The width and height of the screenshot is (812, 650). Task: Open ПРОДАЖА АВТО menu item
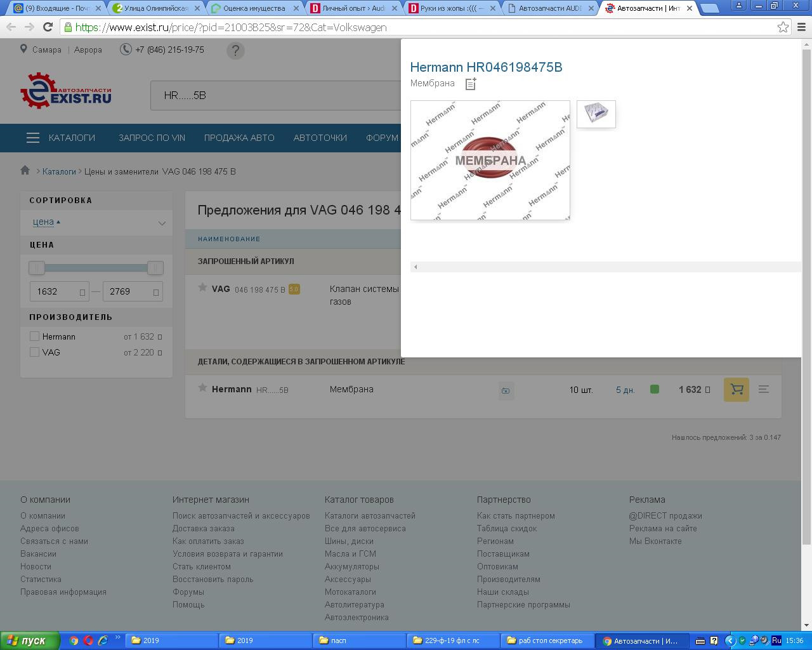239,138
